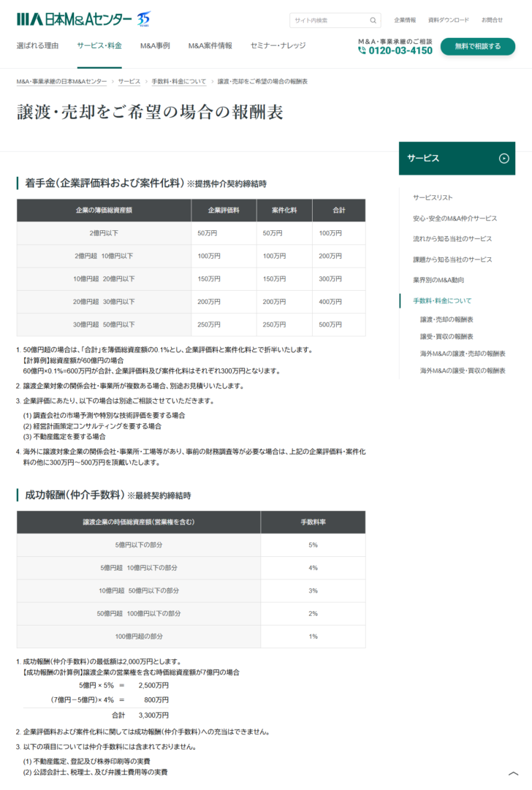Viewport: 532px width, 790px height.
Task: Click the 10億円超 50億円以下の部分 row label
Action: (139, 591)
